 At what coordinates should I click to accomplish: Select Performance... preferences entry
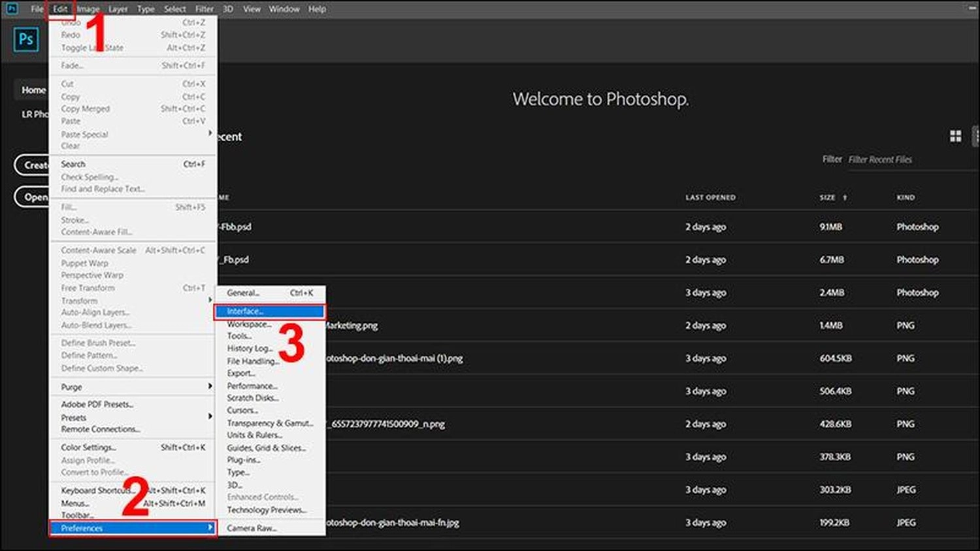click(x=270, y=386)
